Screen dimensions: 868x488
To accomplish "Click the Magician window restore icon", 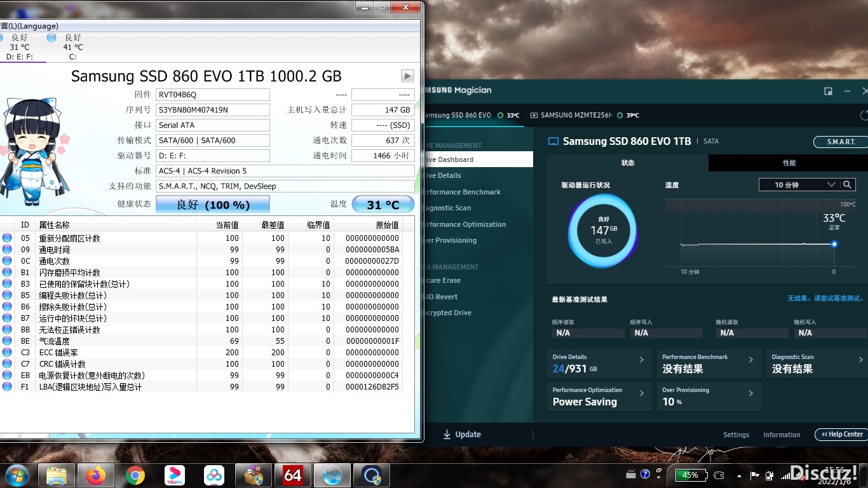I will [x=828, y=91].
